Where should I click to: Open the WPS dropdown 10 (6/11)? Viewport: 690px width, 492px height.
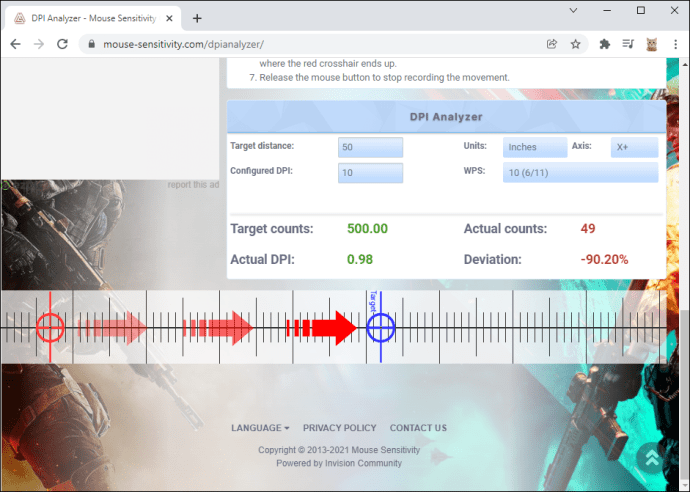click(580, 173)
